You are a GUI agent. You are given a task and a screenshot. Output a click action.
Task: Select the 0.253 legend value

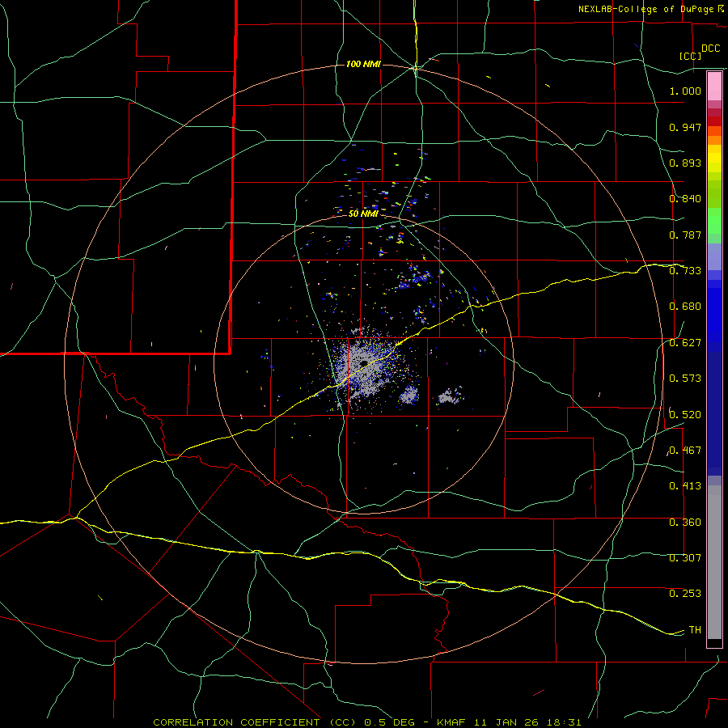[x=685, y=594]
